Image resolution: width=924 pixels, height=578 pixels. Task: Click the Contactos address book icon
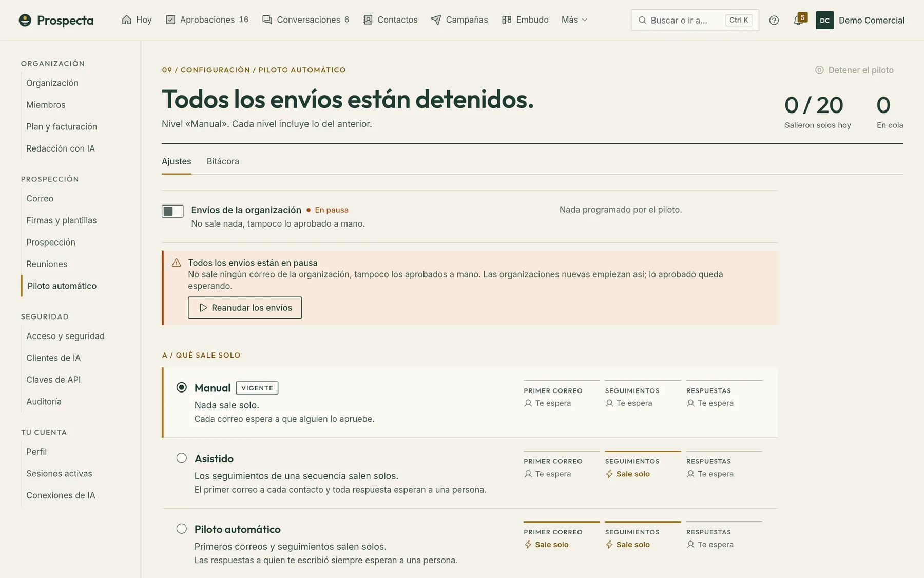pyautogui.click(x=368, y=20)
